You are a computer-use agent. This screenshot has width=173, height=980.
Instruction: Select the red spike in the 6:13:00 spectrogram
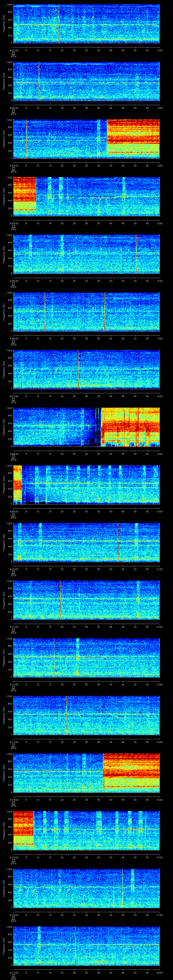(x=67, y=715)
